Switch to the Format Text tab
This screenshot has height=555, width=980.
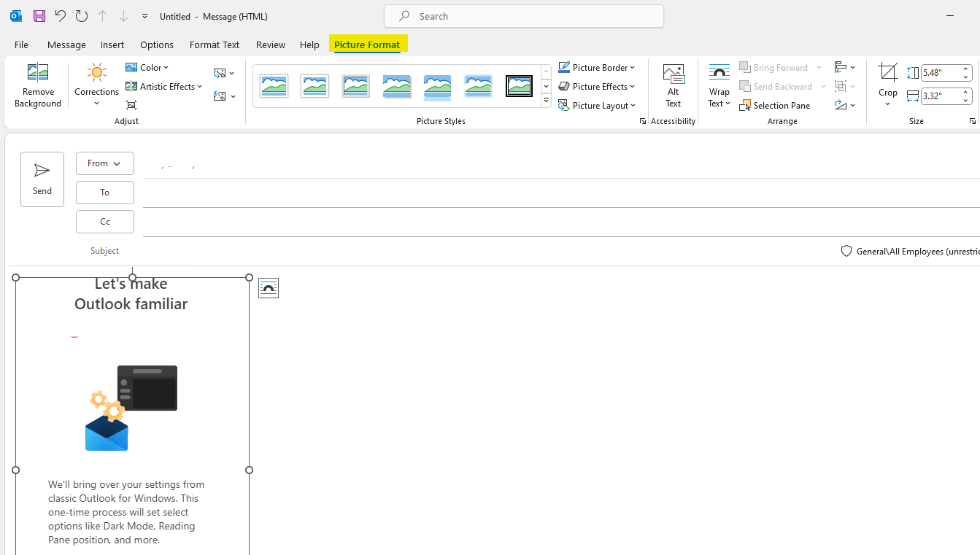(214, 44)
